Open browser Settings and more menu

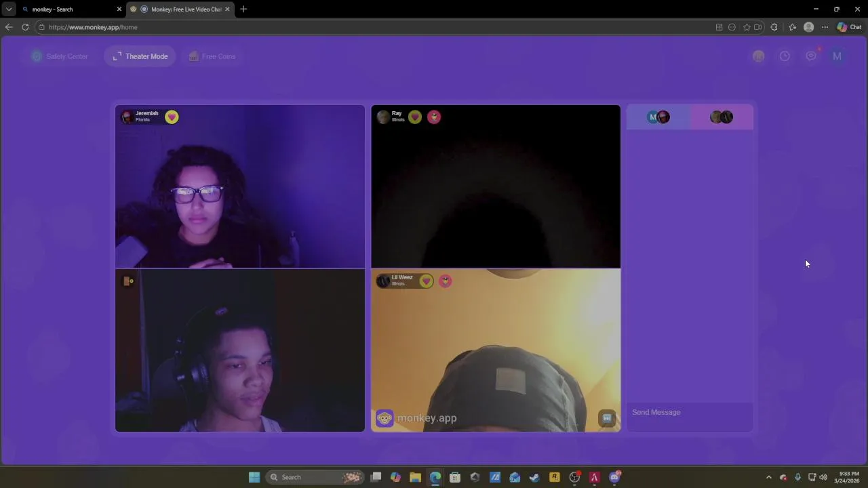(x=825, y=27)
